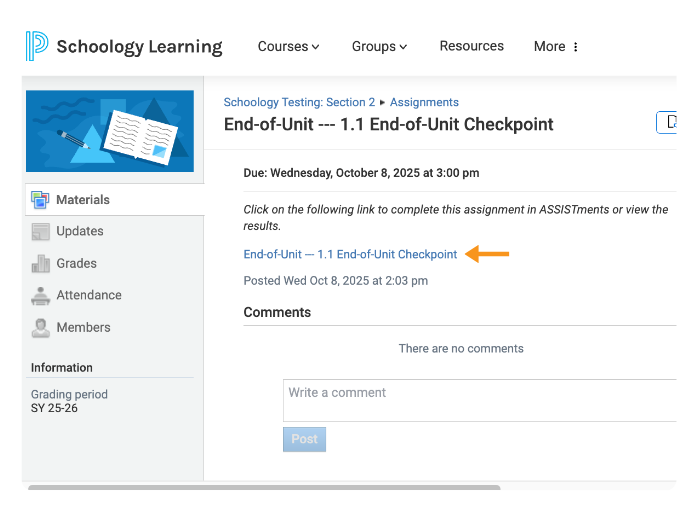This screenshot has width=698, height=508.
Task: Open the More menu
Action: coord(556,46)
